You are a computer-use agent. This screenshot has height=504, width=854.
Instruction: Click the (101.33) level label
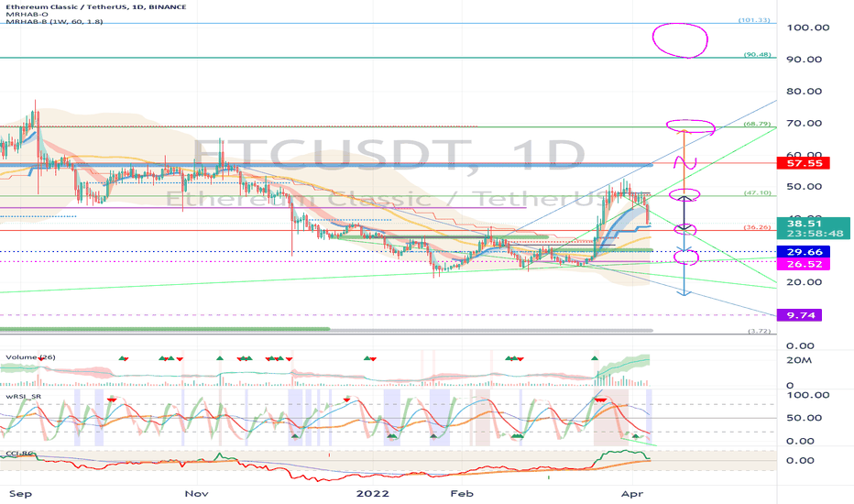(x=754, y=20)
